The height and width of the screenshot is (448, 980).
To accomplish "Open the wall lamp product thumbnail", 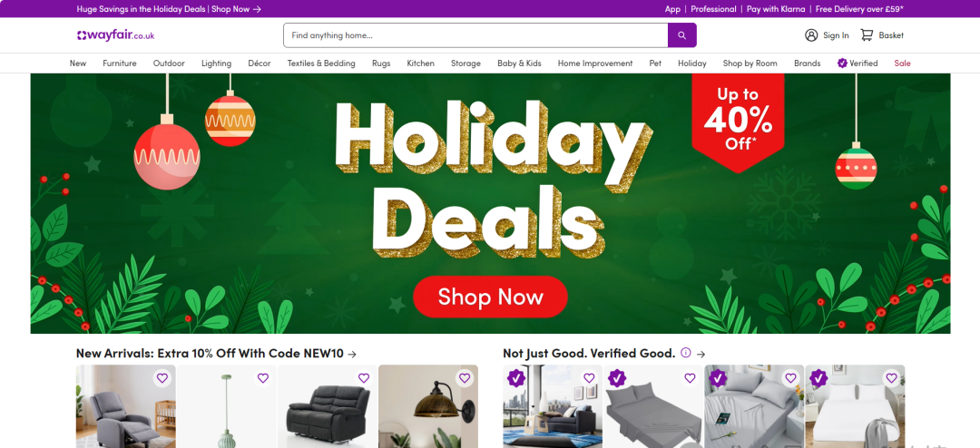I will [x=428, y=406].
